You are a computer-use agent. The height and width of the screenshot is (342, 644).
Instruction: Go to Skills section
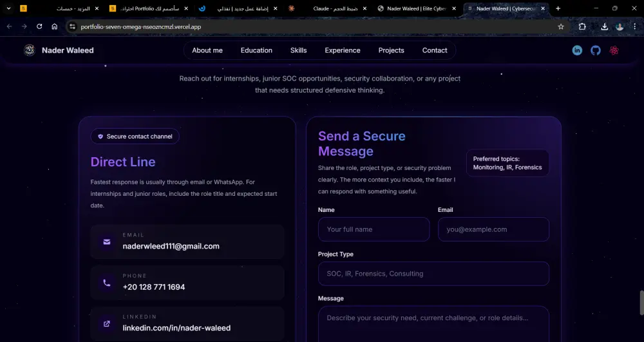point(299,50)
